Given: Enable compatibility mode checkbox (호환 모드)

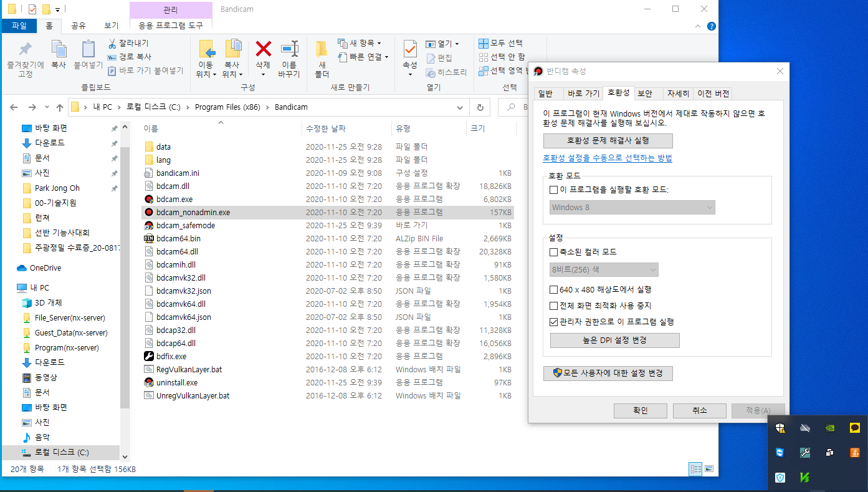Looking at the screenshot, I should 553,190.
